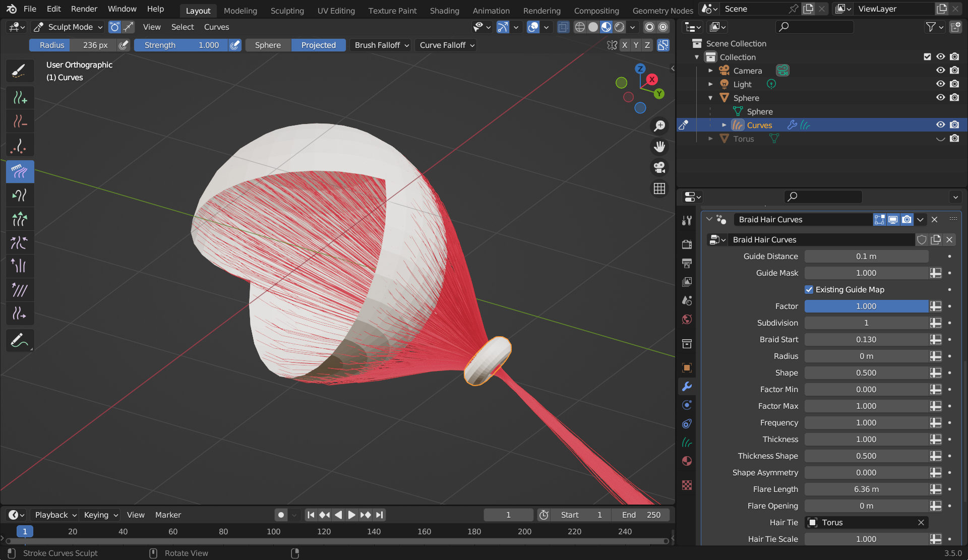This screenshot has height=560, width=968.
Task: Open the timeline Marker menu
Action: click(168, 515)
